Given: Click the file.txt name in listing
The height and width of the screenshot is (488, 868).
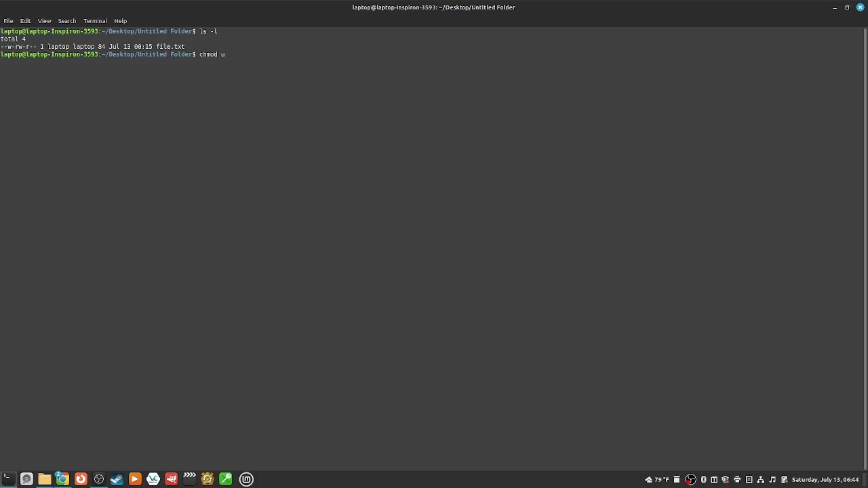Looking at the screenshot, I should [x=170, y=47].
